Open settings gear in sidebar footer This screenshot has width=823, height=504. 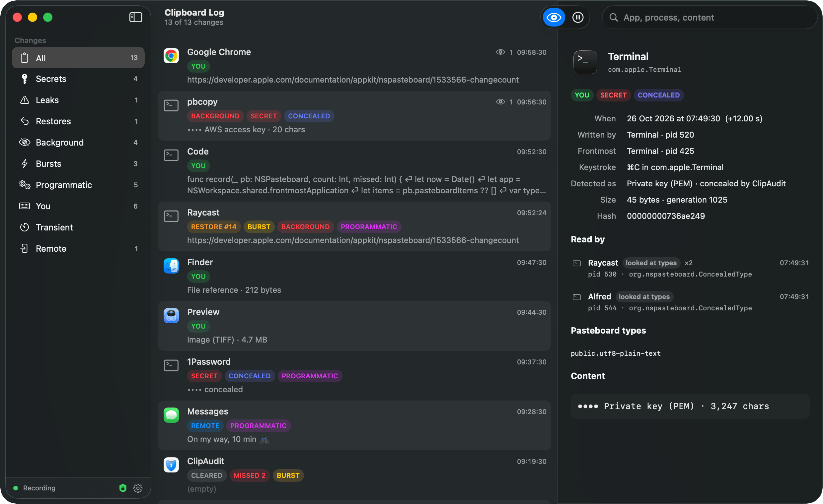[138, 488]
